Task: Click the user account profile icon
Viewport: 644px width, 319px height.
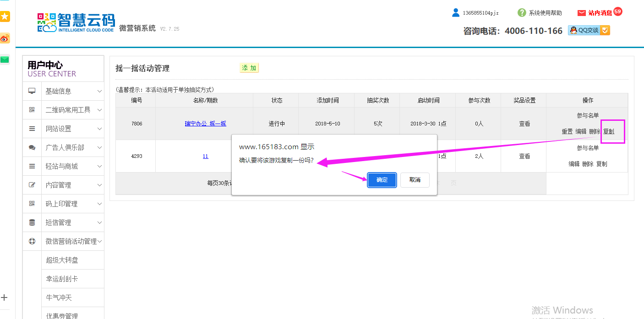Action: 455,13
